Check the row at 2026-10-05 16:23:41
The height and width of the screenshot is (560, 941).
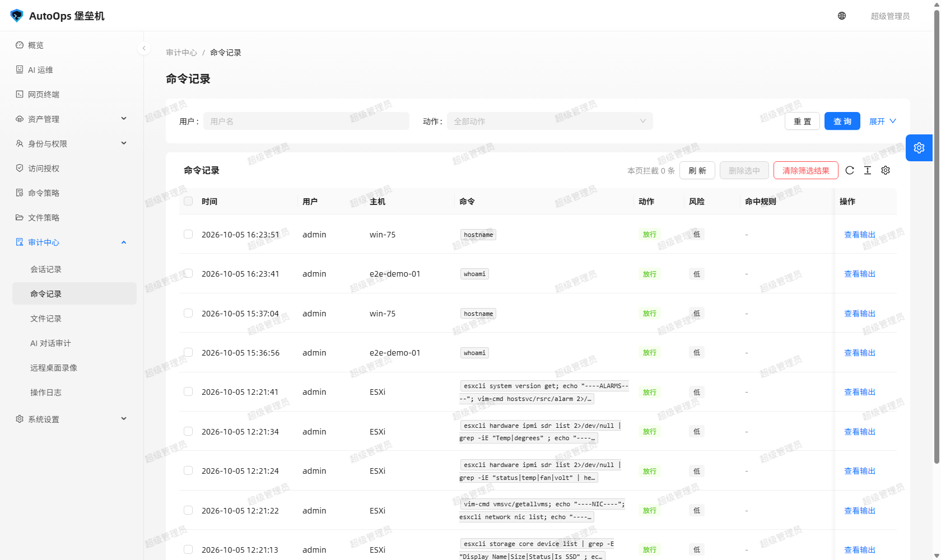point(188,273)
